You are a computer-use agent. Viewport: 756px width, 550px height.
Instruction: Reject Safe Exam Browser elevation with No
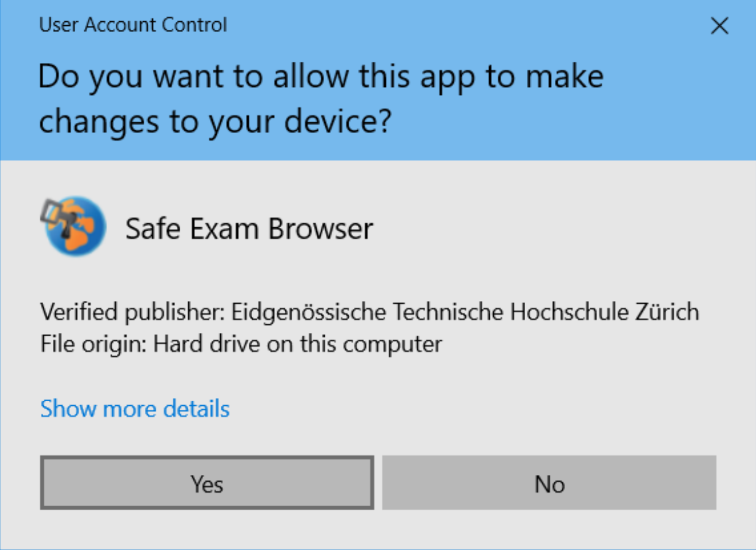coord(549,483)
